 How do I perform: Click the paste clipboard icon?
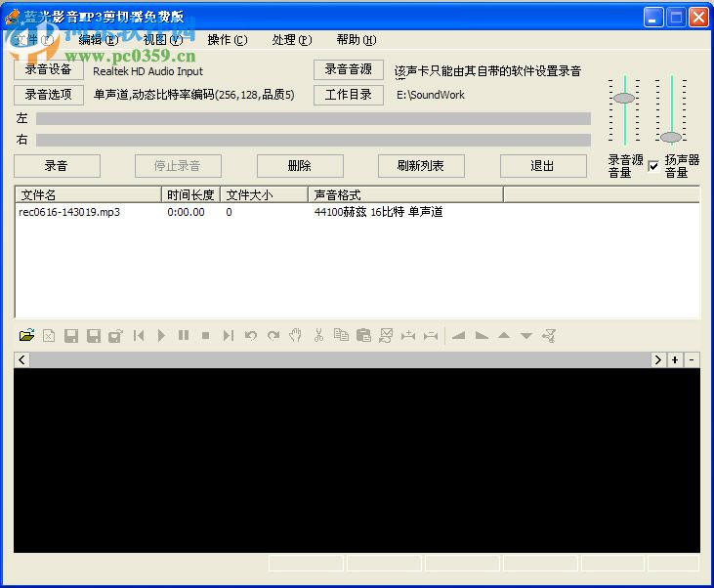pyautogui.click(x=363, y=335)
